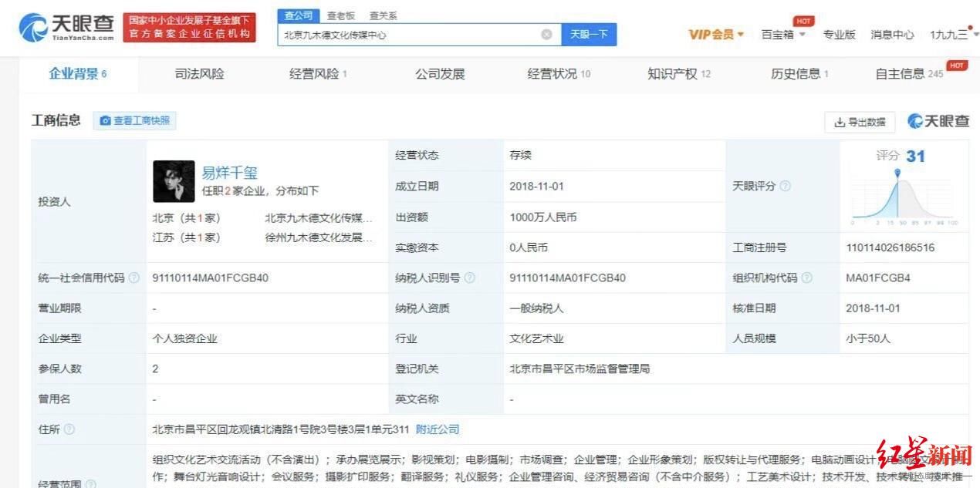Expand the user account dropdown 1九九三
Viewport: 980px width, 488px height.
point(954,35)
